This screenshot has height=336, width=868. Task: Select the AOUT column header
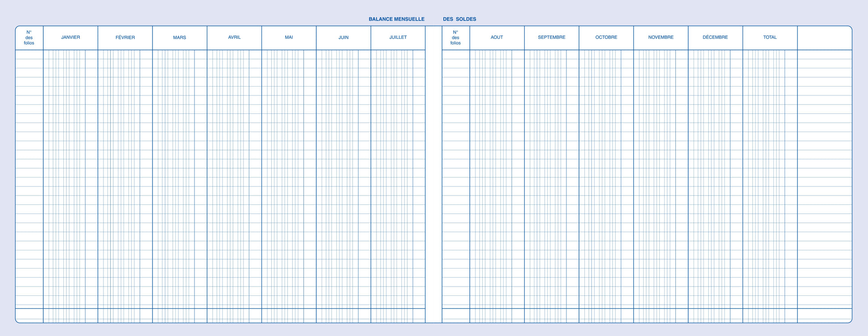497,37
